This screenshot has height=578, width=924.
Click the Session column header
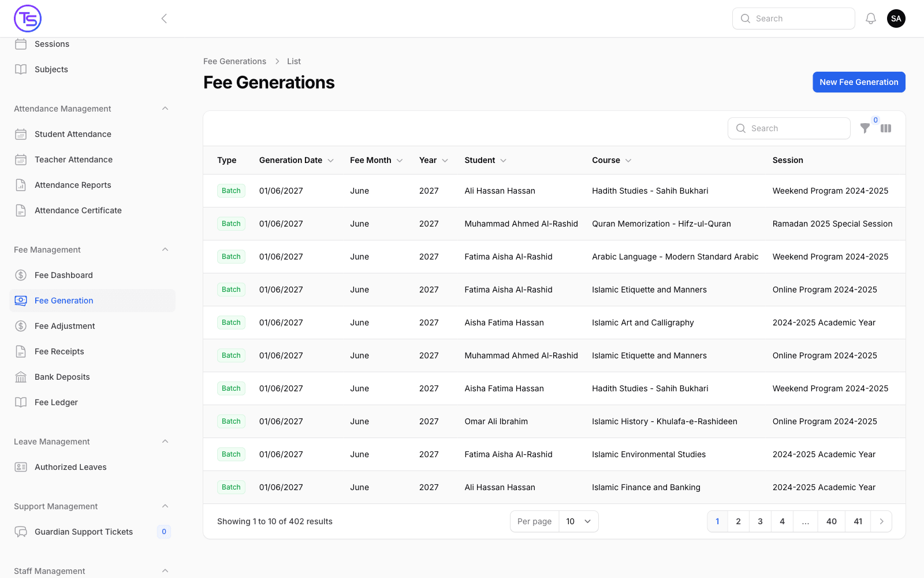788,160
